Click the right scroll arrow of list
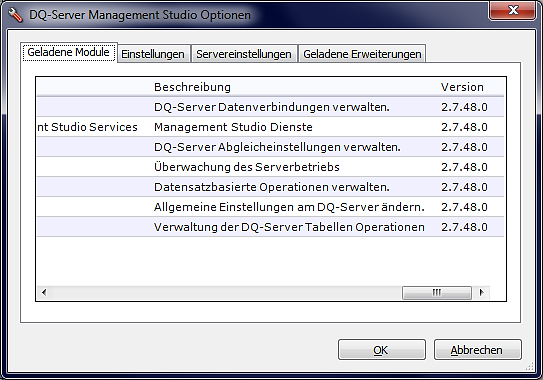Image resolution: width=543 pixels, height=380 pixels. coord(481,292)
